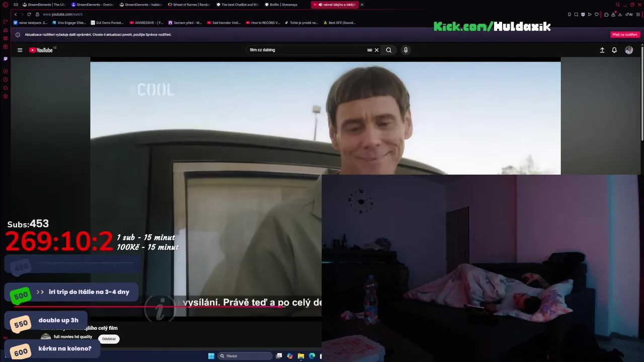Image resolution: width=644 pixels, height=362 pixels.
Task: Switch to The best ChatBot tab
Action: click(237, 5)
